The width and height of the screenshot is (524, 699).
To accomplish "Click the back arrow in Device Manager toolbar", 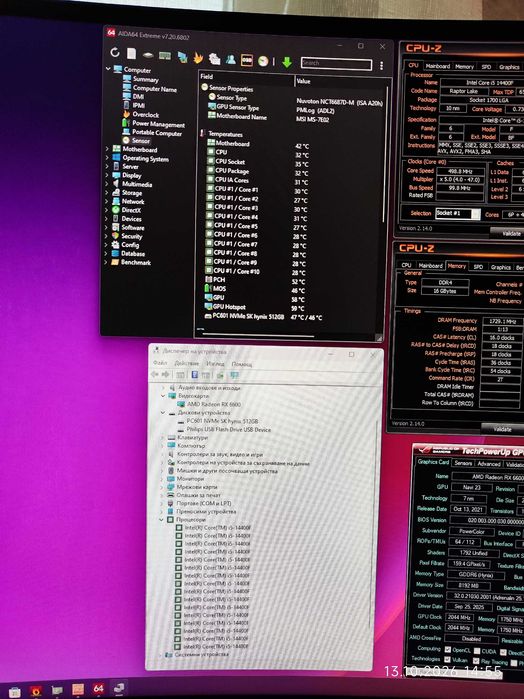I will [x=155, y=374].
